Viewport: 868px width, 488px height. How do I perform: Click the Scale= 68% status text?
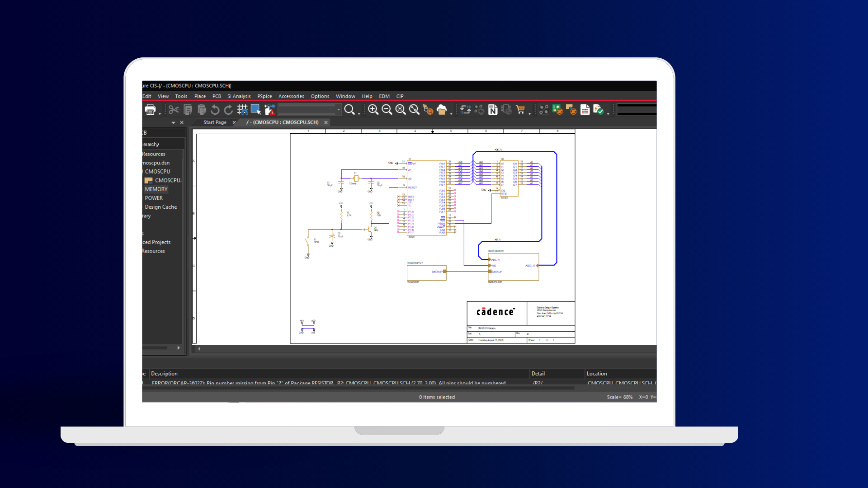pos(619,397)
